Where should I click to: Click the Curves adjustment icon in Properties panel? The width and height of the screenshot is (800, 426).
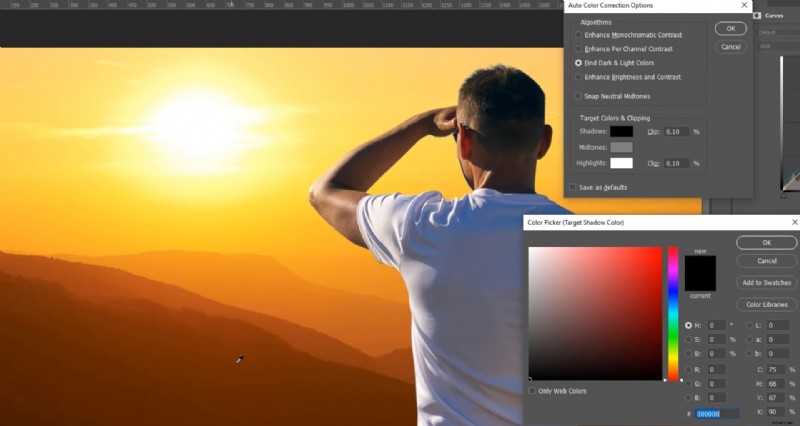coord(757,16)
